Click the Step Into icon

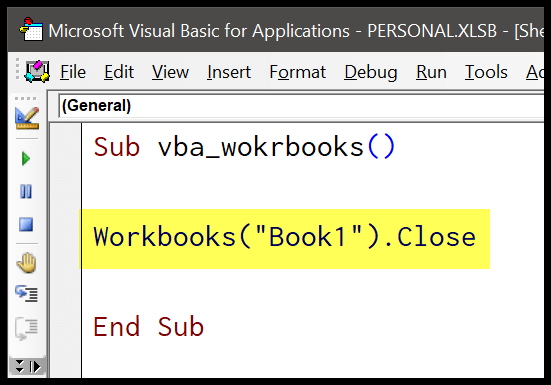click(26, 294)
